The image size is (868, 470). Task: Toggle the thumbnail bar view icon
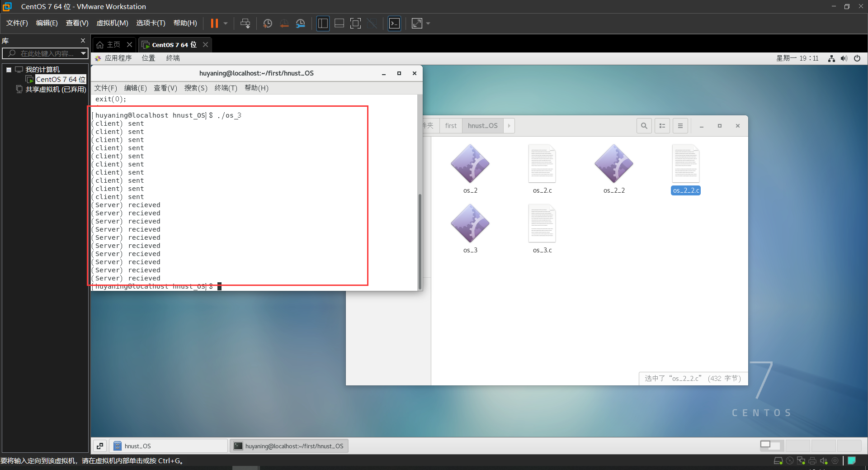tap(340, 24)
